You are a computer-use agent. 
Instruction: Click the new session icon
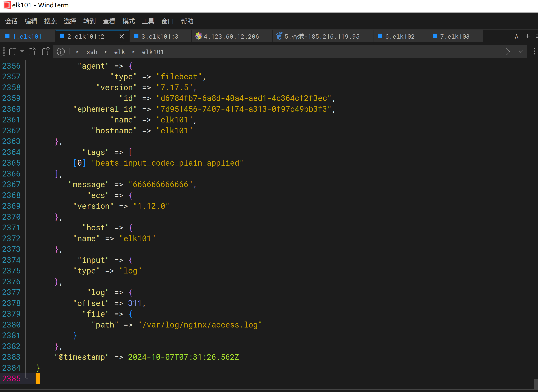(13, 51)
